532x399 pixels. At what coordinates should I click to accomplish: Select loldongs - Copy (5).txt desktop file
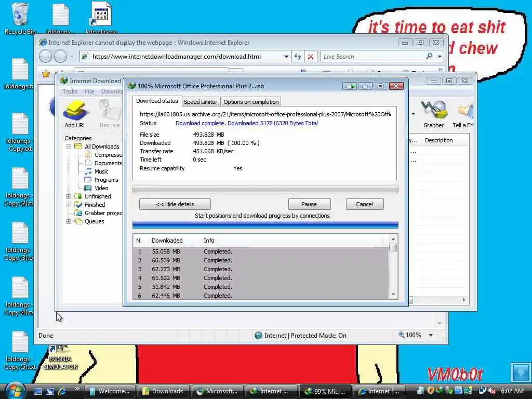click(x=19, y=351)
